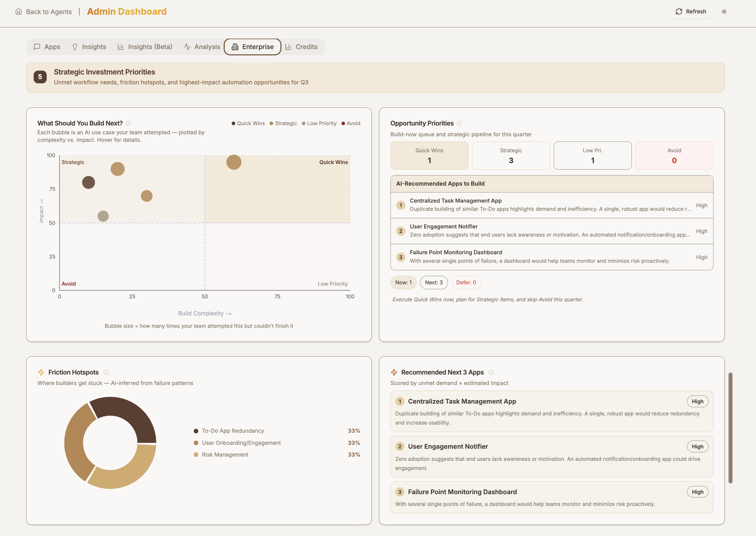
Task: Open Centralized Task Management App row in AI-Recommended list
Action: point(552,205)
